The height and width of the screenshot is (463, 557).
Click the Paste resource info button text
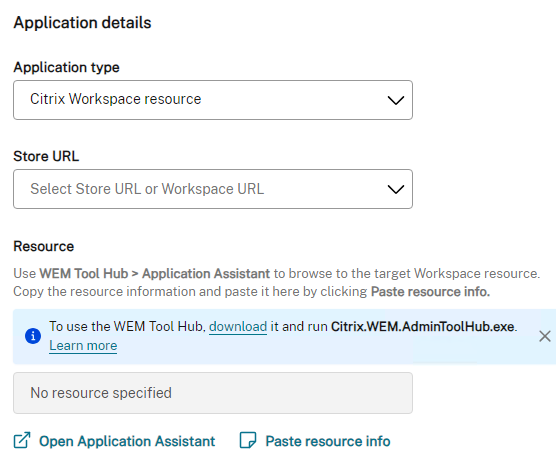coord(328,441)
